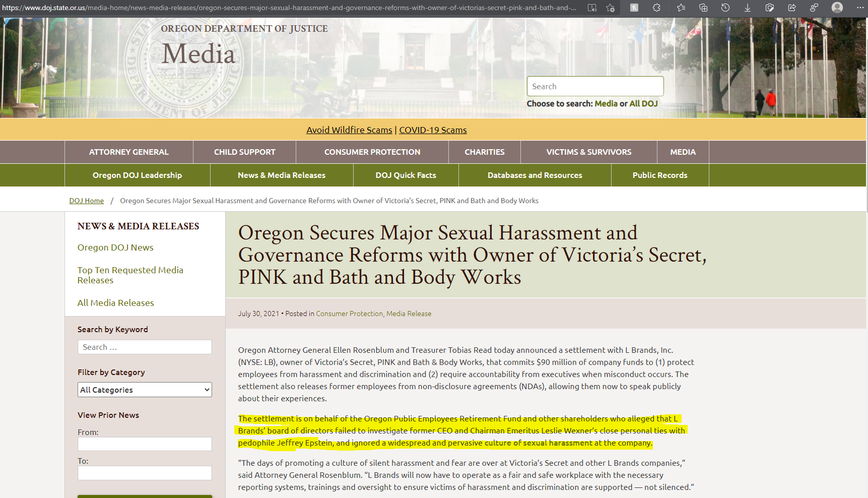Open the Charities menu
The image size is (868, 498).
[485, 152]
